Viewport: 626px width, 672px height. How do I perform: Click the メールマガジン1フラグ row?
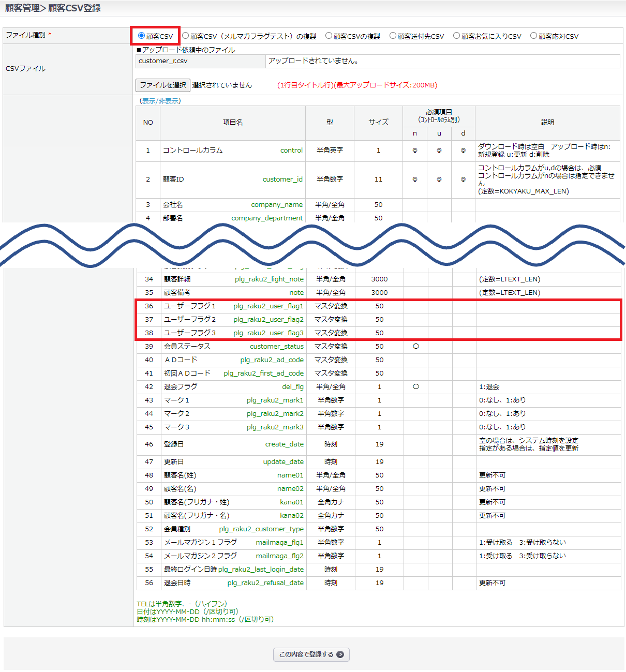click(x=233, y=543)
